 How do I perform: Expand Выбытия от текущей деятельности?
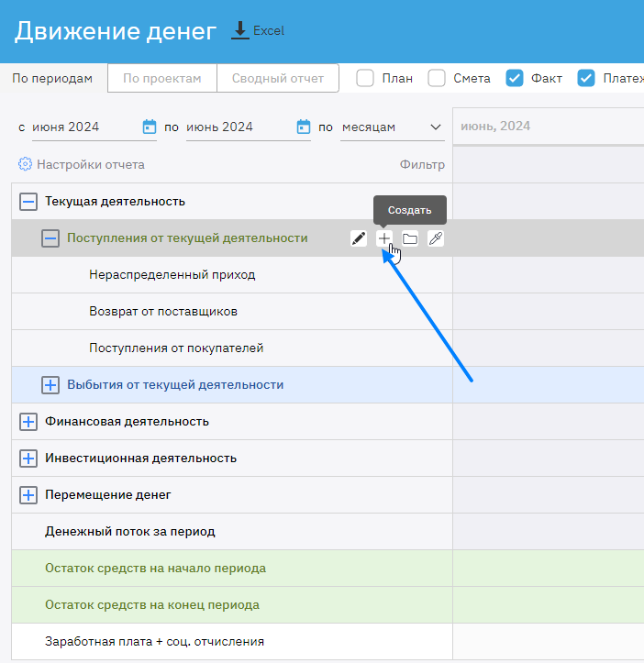pos(50,385)
